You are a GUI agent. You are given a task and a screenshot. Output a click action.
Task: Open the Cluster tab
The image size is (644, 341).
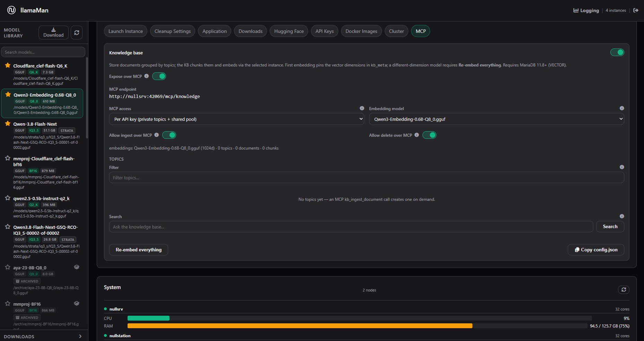click(396, 31)
